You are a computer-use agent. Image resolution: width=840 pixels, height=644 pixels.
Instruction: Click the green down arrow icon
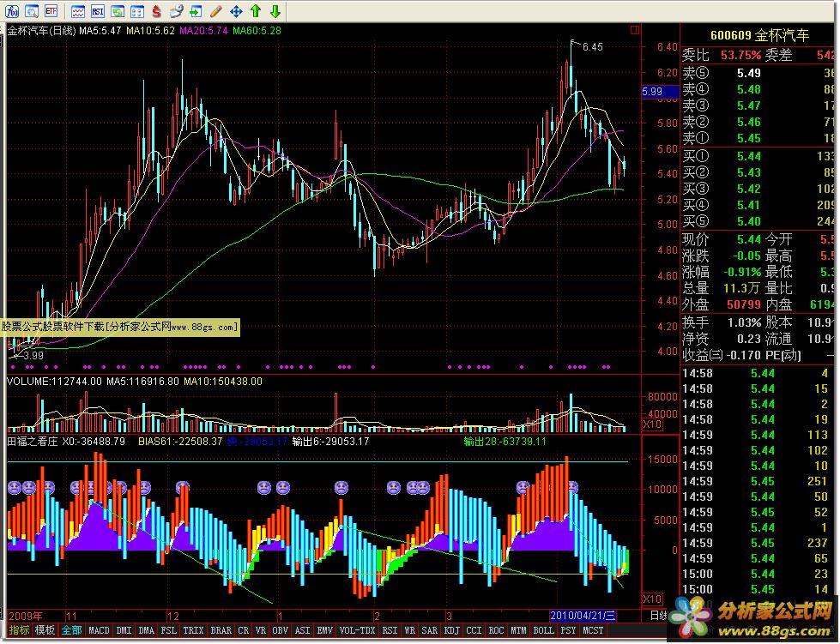pyautogui.click(x=275, y=10)
